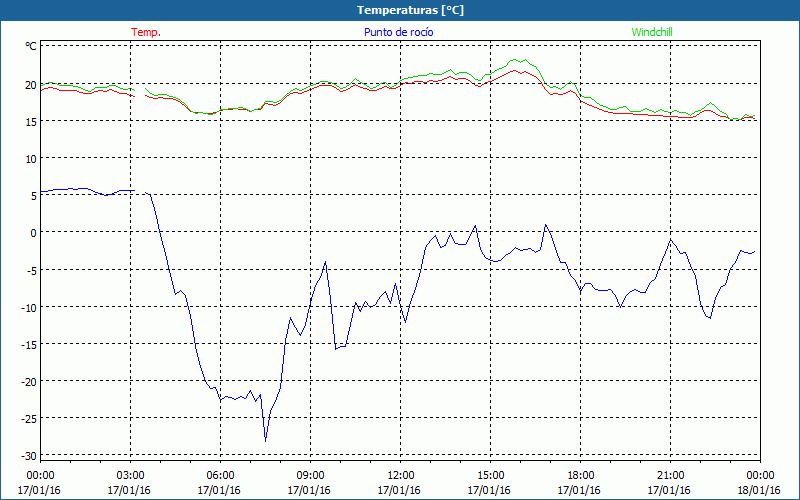Click the '-5' value on y-axis

pyautogui.click(x=32, y=270)
